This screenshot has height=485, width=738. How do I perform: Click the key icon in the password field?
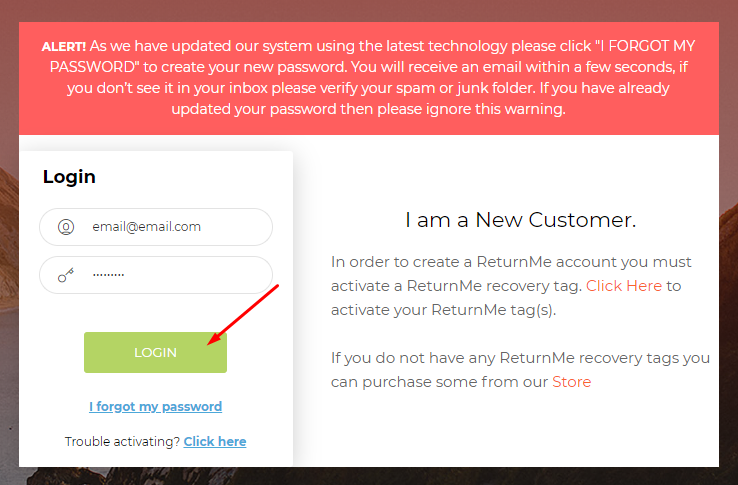click(x=66, y=275)
